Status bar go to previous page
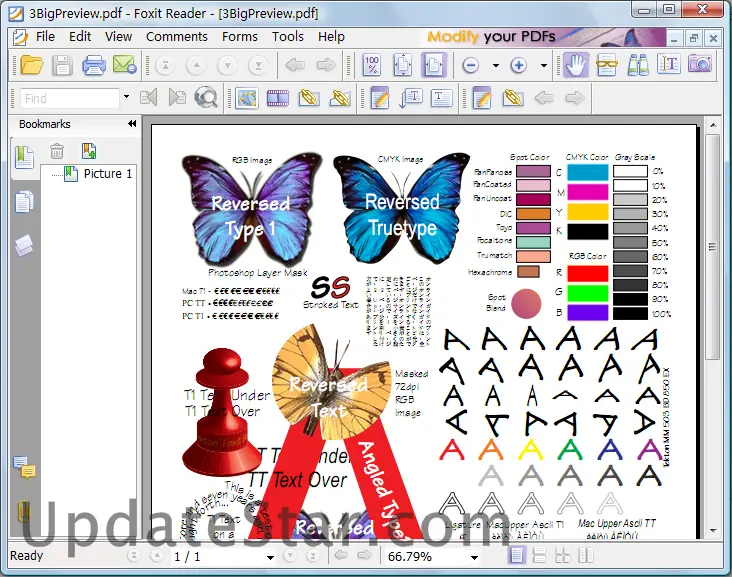732x577 pixels. click(157, 556)
